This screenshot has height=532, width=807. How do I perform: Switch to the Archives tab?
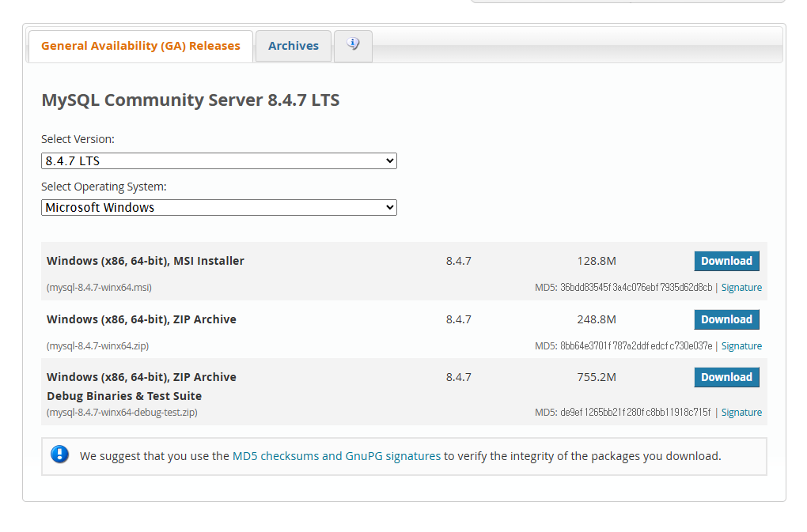[294, 46]
